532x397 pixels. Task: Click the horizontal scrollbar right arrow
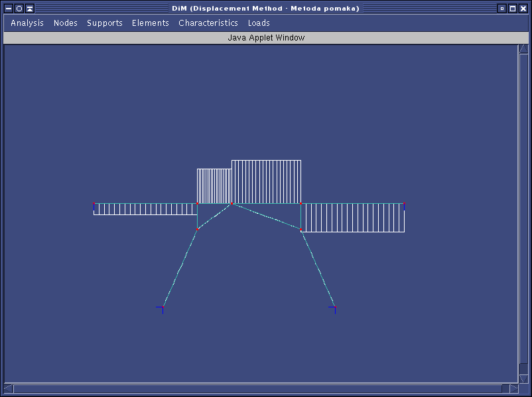(514, 388)
